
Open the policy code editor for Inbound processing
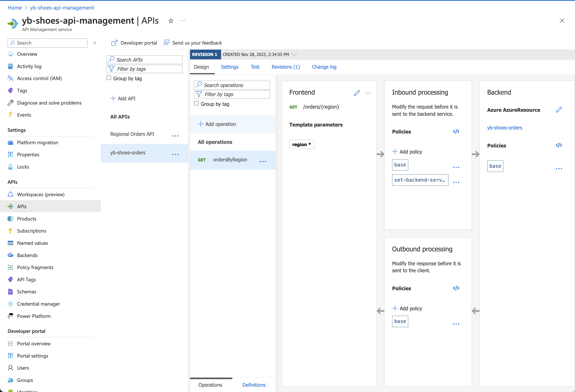pos(456,131)
